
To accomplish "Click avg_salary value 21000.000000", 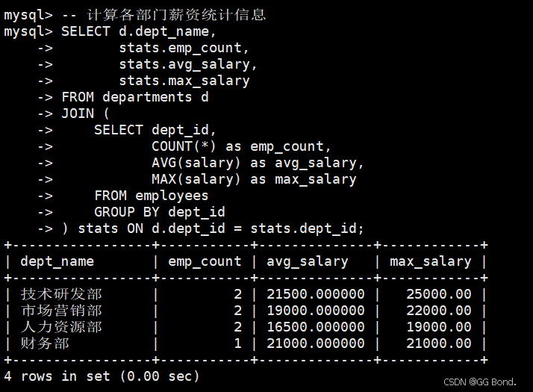I will [316, 343].
